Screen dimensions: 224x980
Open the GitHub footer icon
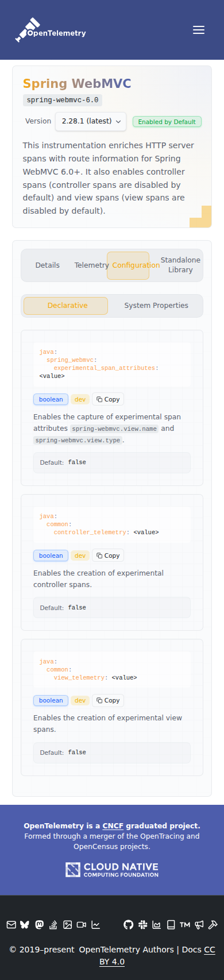(129, 925)
